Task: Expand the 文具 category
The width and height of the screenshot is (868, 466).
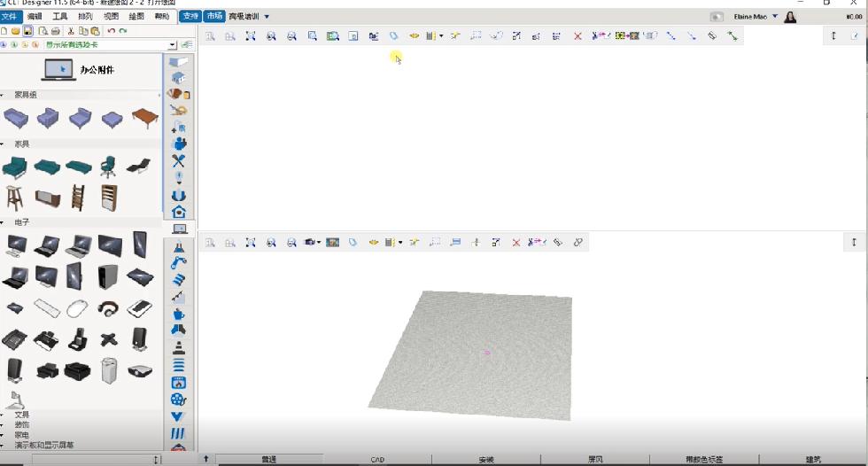Action: [x=4, y=415]
